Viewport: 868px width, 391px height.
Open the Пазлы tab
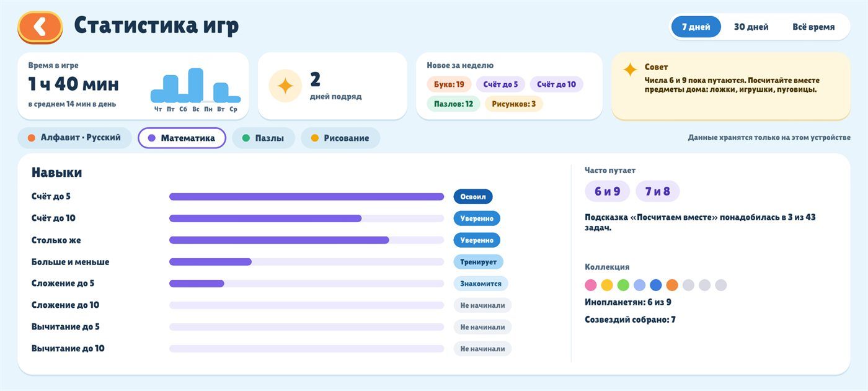pyautogui.click(x=263, y=138)
